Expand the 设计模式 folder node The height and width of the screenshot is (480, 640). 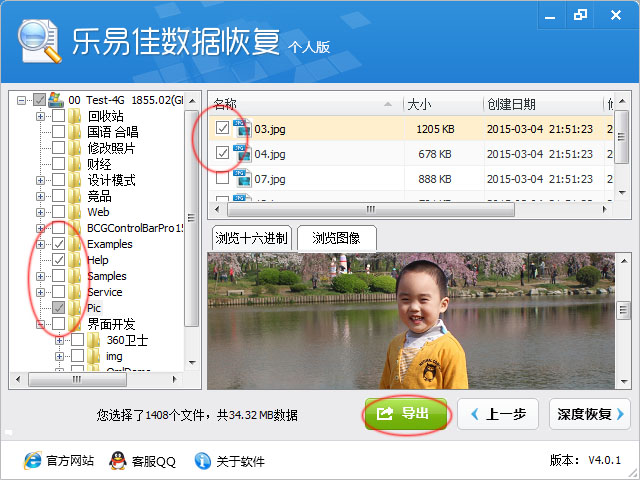[x=40, y=180]
